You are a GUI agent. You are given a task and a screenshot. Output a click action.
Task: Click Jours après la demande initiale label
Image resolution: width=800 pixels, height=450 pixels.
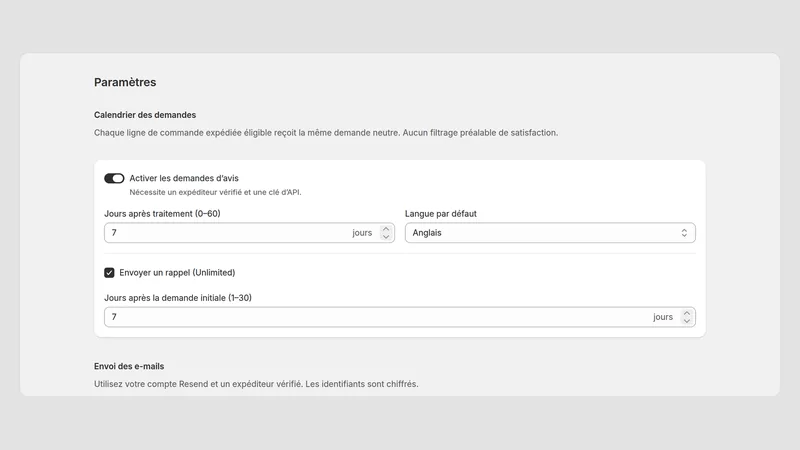click(x=178, y=298)
